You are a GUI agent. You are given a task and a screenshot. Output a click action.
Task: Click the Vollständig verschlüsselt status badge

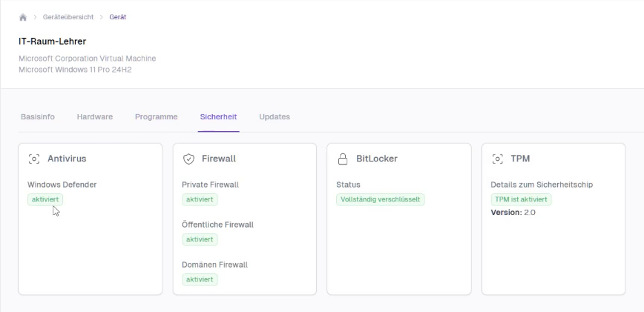click(x=381, y=200)
